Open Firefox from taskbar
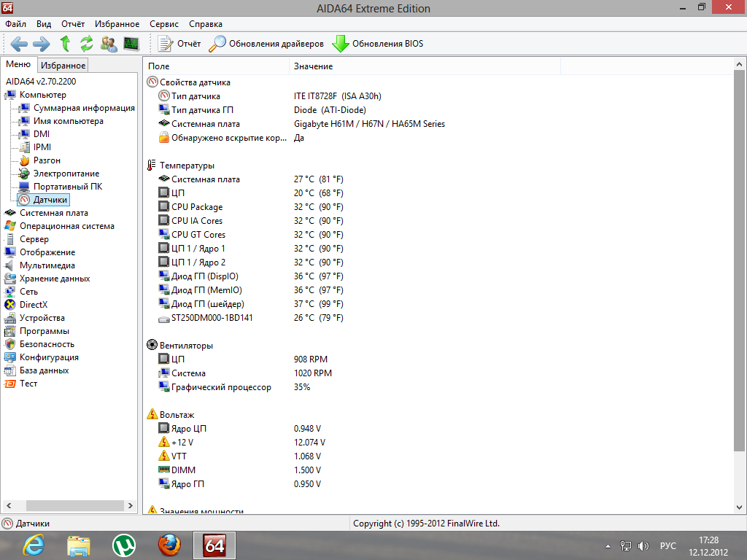This screenshot has height=560, width=747. 169,545
